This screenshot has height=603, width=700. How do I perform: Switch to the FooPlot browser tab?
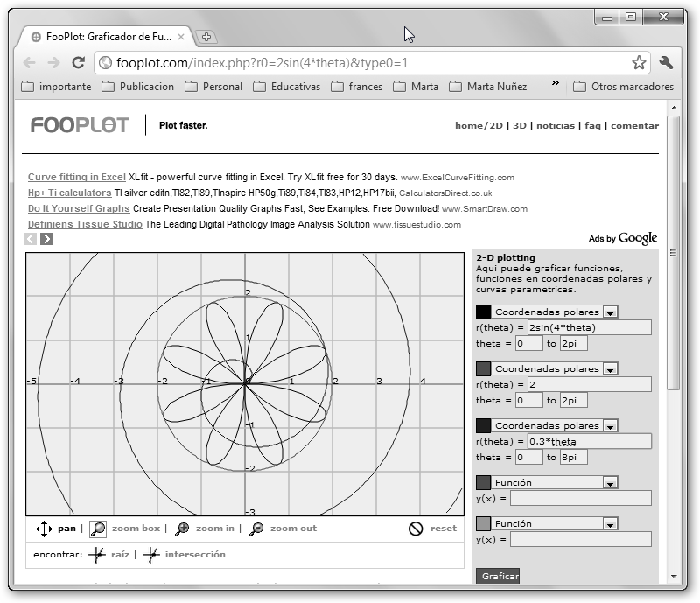tap(101, 37)
